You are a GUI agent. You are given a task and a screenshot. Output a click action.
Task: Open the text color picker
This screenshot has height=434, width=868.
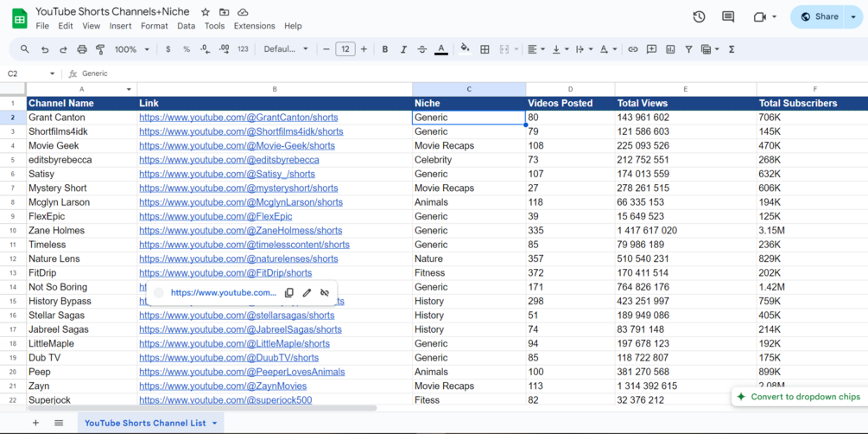click(x=441, y=49)
